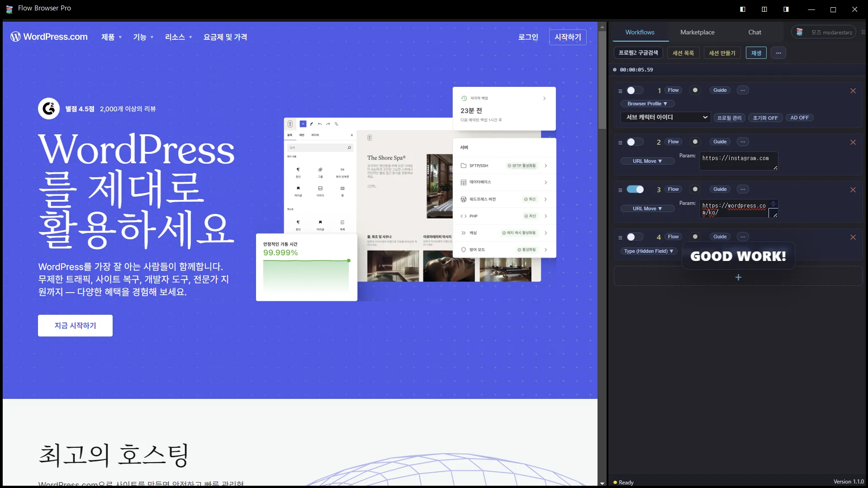Click the drag handle icon of step 3

pyautogui.click(x=620, y=190)
